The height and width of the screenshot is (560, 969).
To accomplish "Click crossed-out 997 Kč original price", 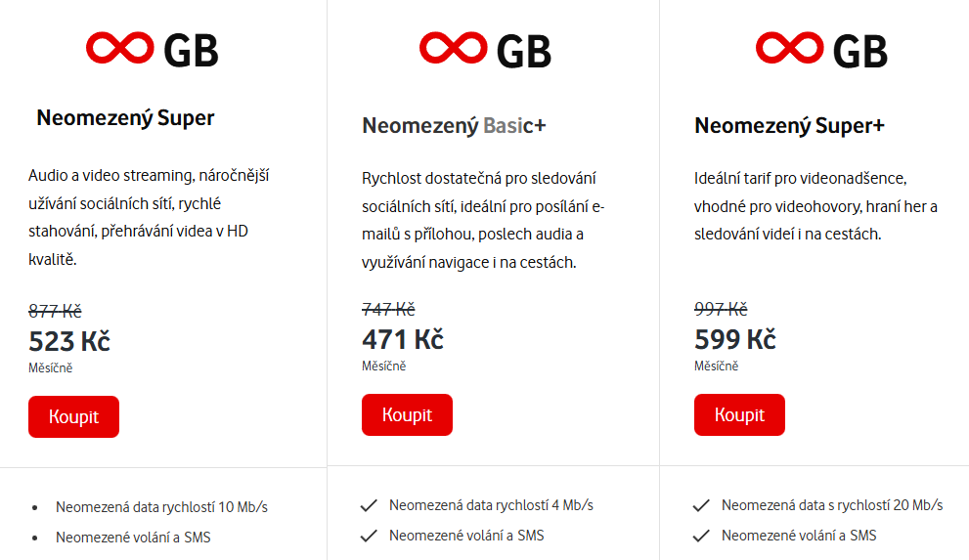I will coord(721,309).
